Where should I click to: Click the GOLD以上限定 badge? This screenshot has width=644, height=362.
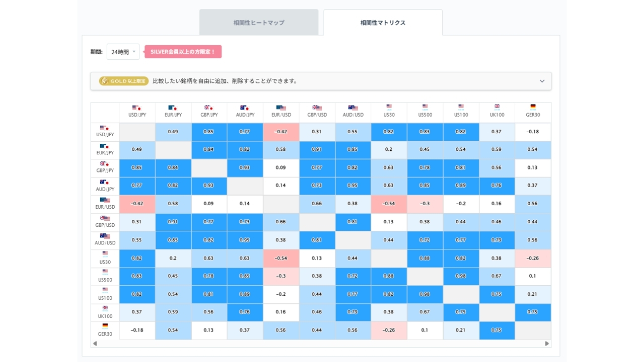124,81
